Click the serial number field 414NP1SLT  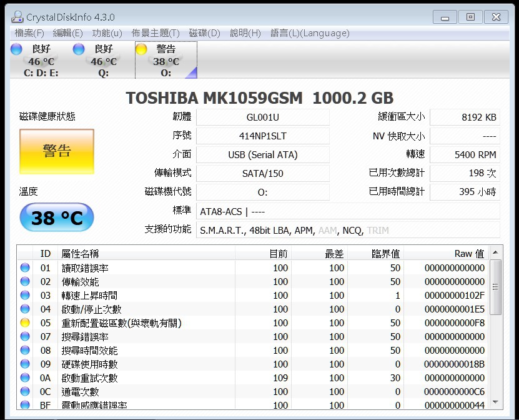point(263,136)
